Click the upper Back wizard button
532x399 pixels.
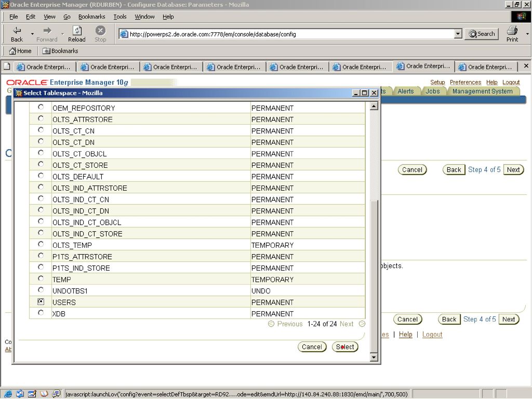click(x=454, y=170)
